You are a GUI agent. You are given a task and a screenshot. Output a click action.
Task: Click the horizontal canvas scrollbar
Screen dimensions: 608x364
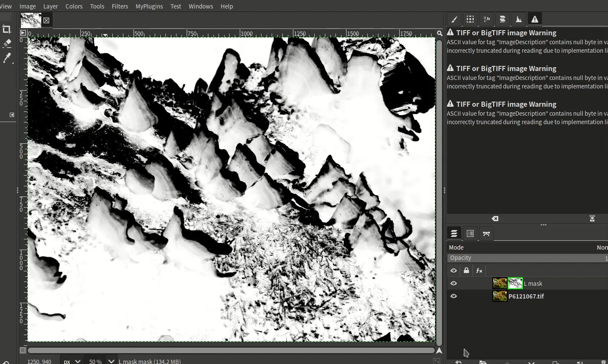(231, 350)
